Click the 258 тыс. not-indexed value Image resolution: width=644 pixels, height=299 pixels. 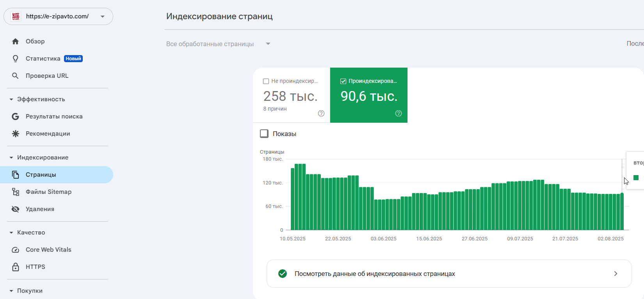coord(290,96)
